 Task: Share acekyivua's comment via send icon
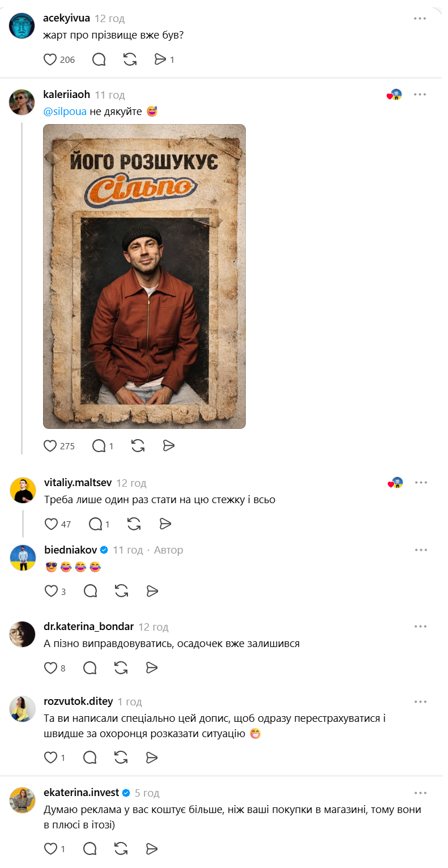coord(160,59)
